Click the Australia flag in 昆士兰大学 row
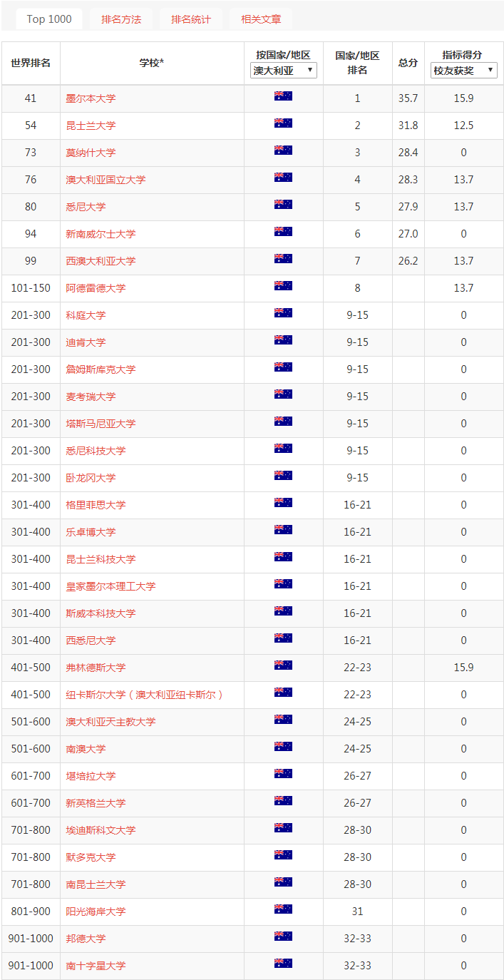The height and width of the screenshot is (980, 504). (x=283, y=123)
